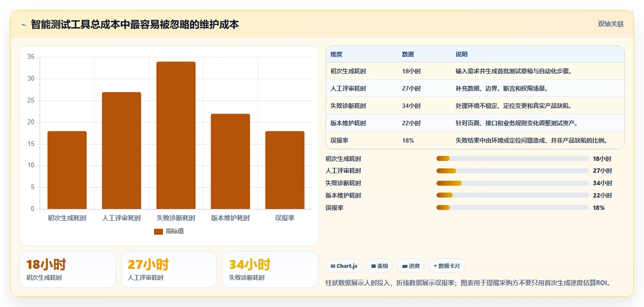Click the title 智能测试工具总成本中最容易被忽略的维护成本
This screenshot has height=307, width=644.
(x=135, y=24)
